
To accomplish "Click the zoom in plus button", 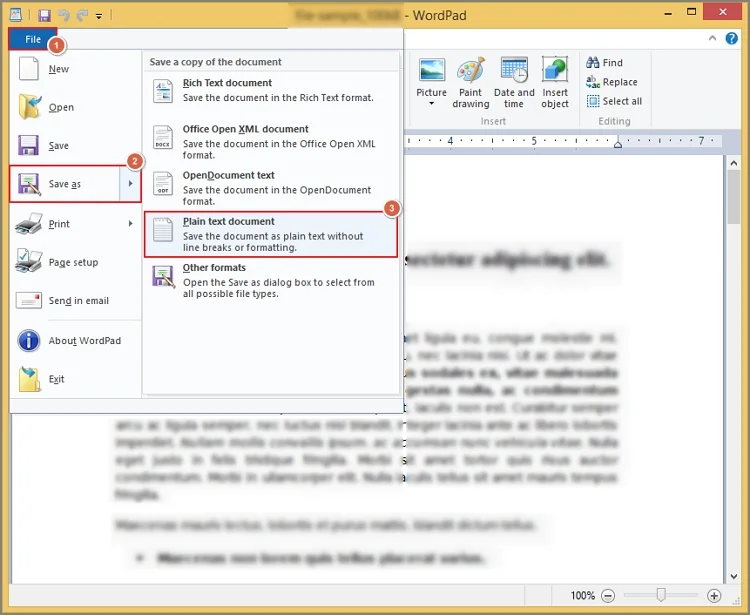I will coord(714,596).
